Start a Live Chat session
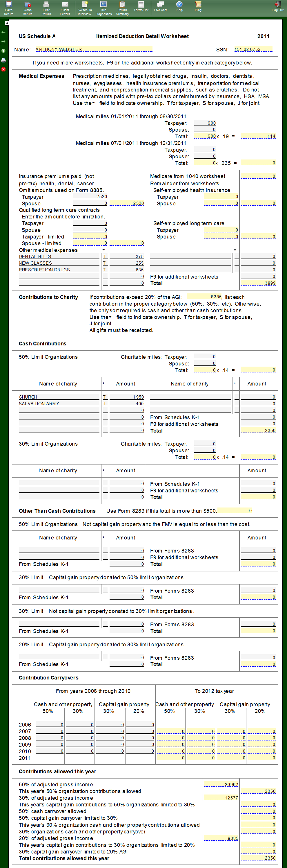 (161, 7)
